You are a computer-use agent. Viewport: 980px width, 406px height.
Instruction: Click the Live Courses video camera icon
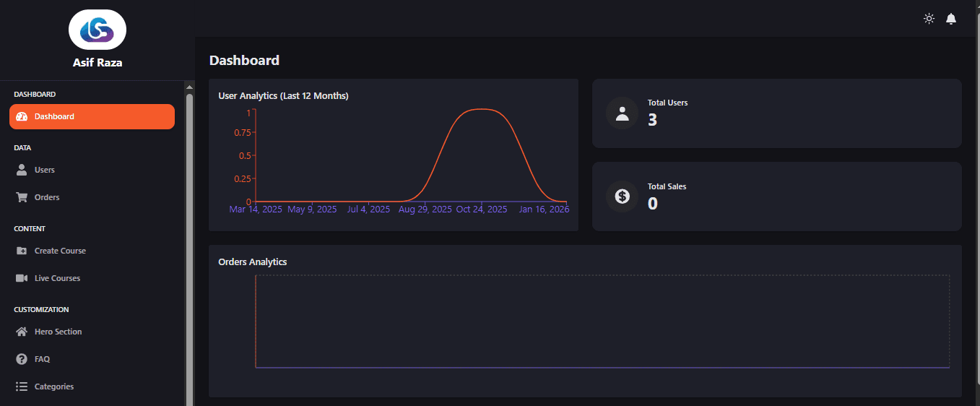[22, 278]
